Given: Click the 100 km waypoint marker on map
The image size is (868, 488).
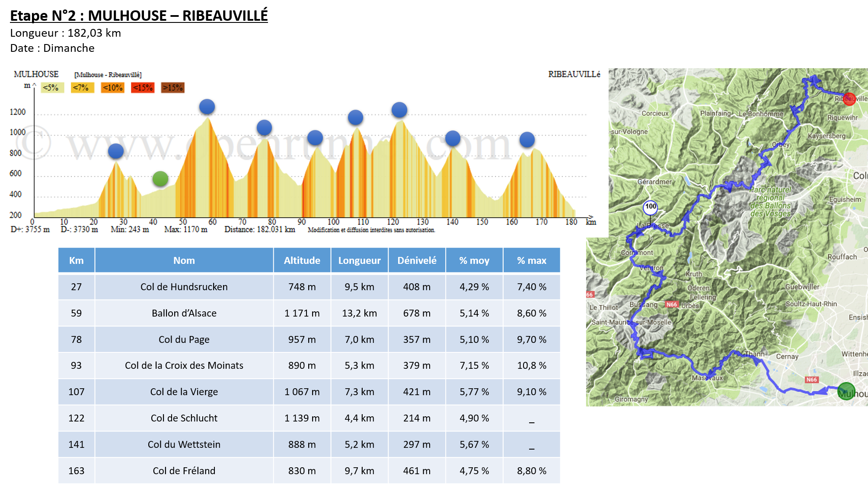Looking at the screenshot, I should coord(651,207).
